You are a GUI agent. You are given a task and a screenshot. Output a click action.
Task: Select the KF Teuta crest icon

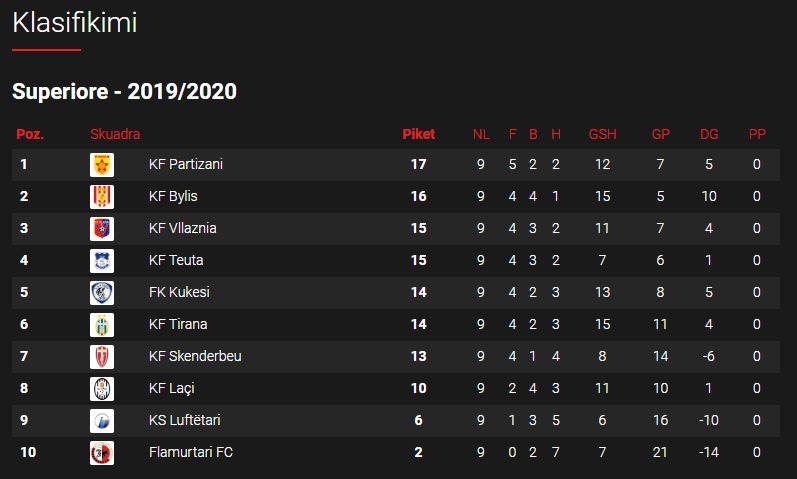point(102,261)
